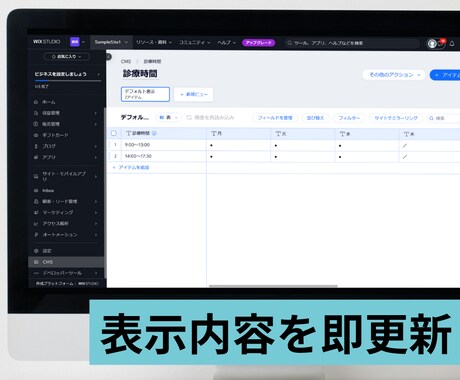The image size is (460, 380).
Task: Click text-type icon of 火 column header
Action: tap(278, 134)
